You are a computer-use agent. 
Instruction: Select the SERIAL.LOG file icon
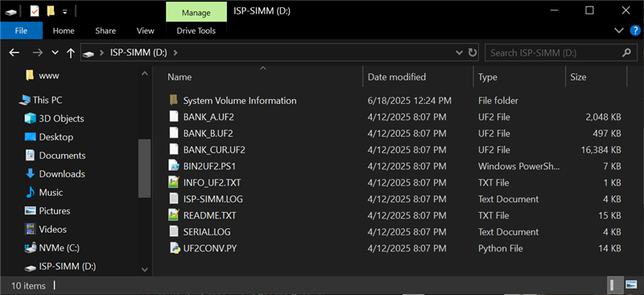pos(174,232)
